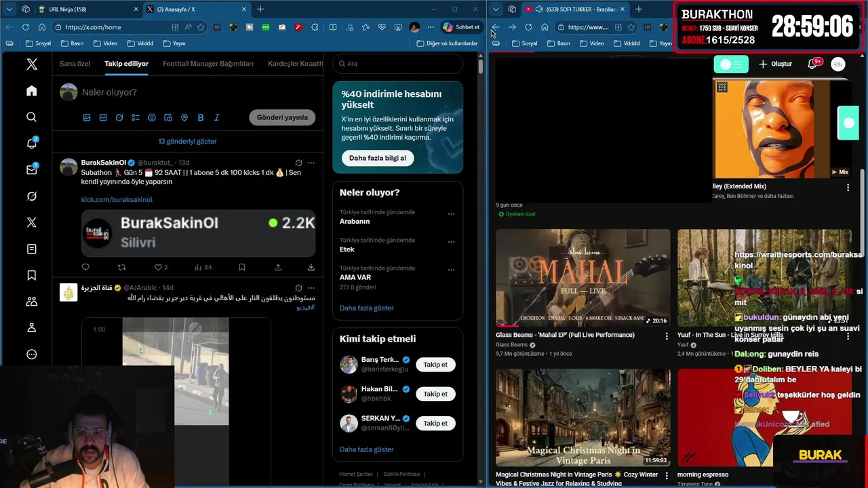Switch to the Takip ediliyor tab
This screenshot has height=488, width=868.
(127, 64)
